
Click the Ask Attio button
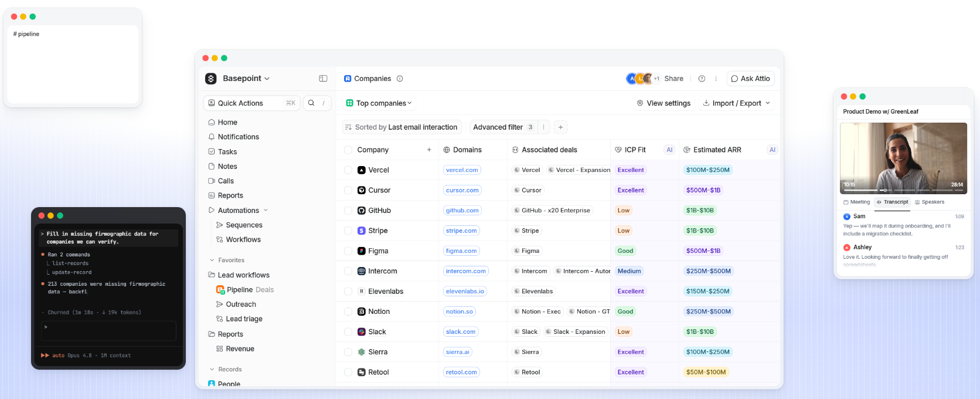pos(751,79)
